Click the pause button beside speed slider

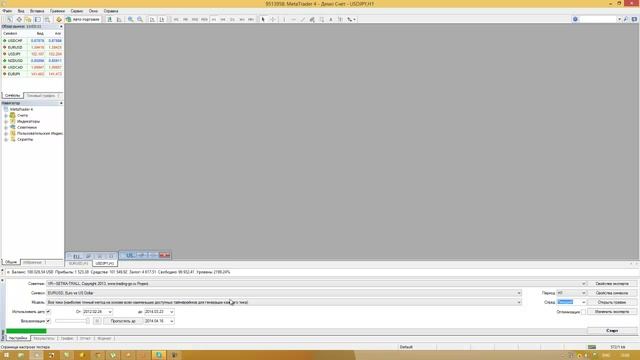pyautogui.click(x=97, y=321)
